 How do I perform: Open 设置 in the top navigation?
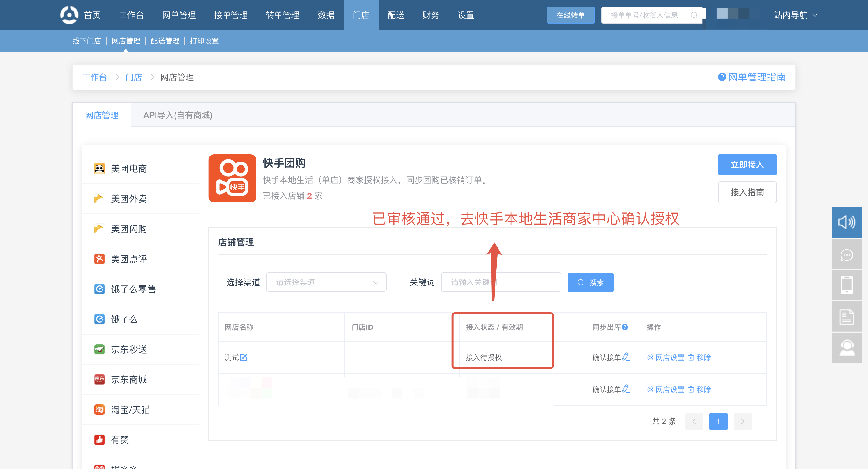click(466, 15)
